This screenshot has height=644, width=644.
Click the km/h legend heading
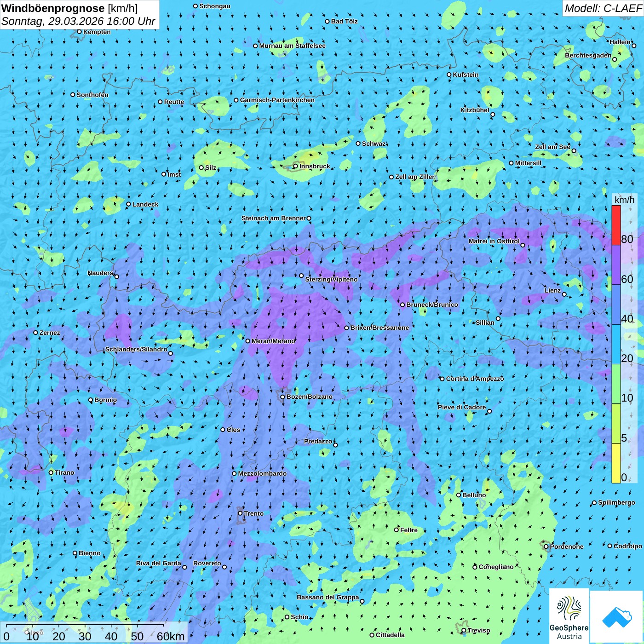pos(624,200)
